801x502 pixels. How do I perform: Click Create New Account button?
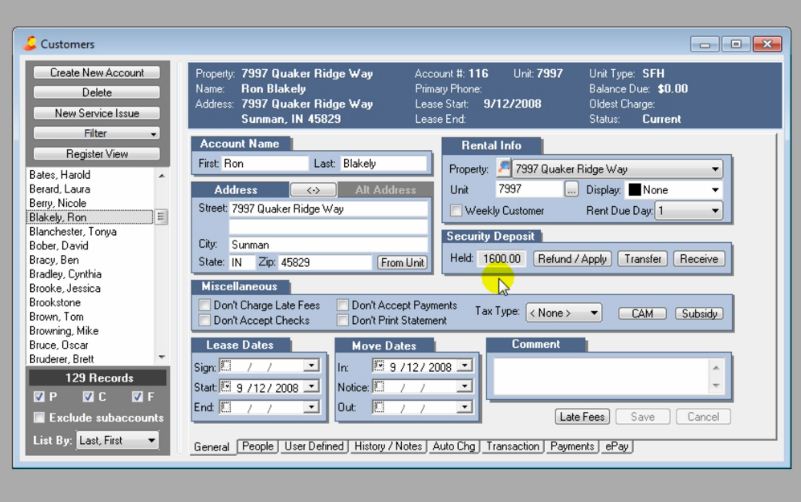coord(97,73)
